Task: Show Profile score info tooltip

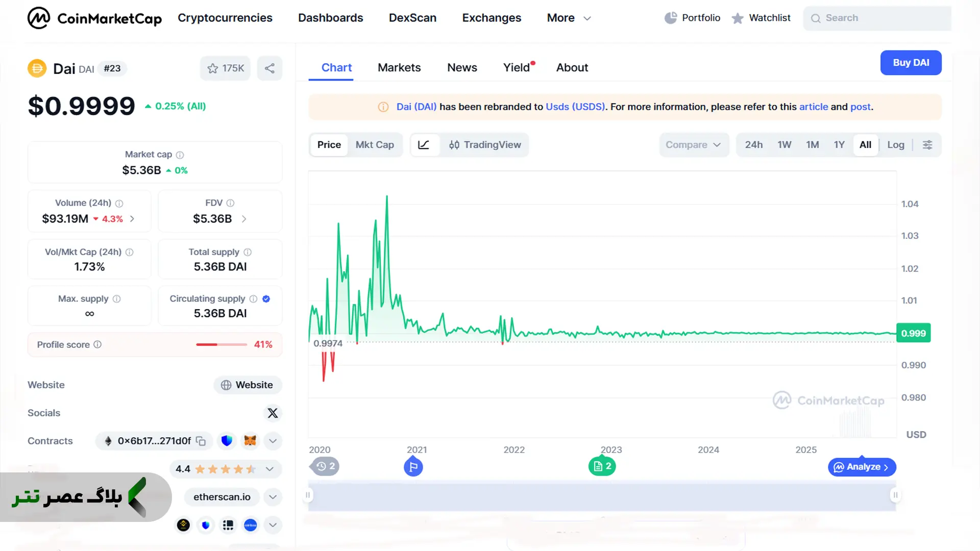Action: pos(97,344)
